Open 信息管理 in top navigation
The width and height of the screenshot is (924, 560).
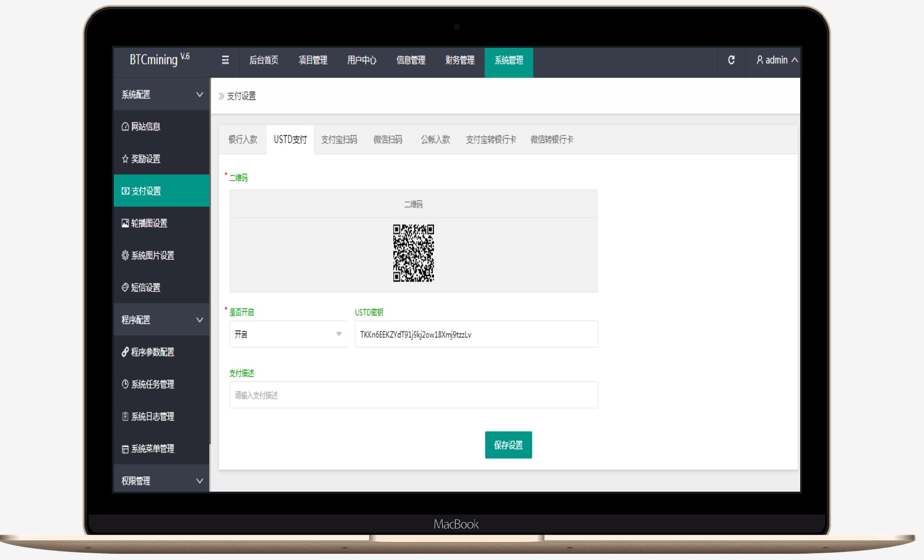tap(411, 60)
